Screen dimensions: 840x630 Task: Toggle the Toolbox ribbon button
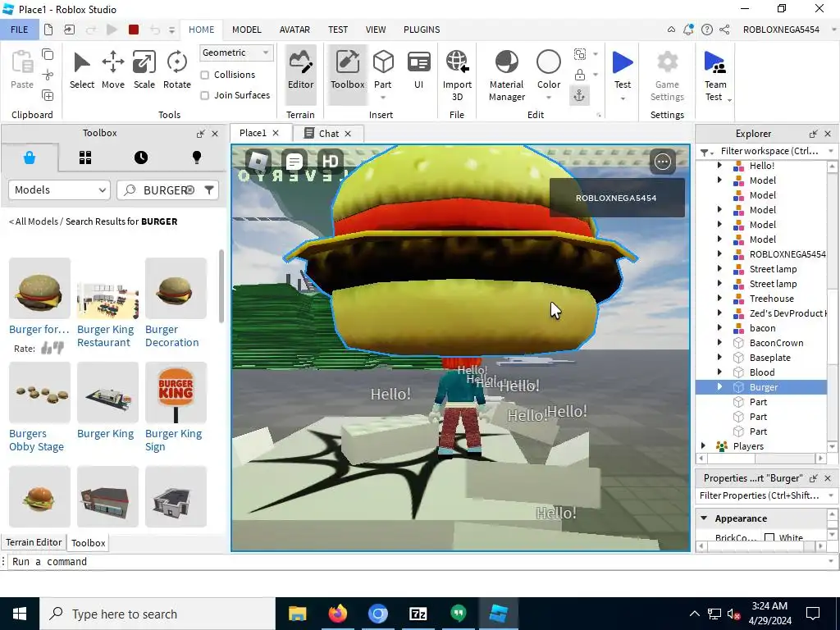point(347,74)
